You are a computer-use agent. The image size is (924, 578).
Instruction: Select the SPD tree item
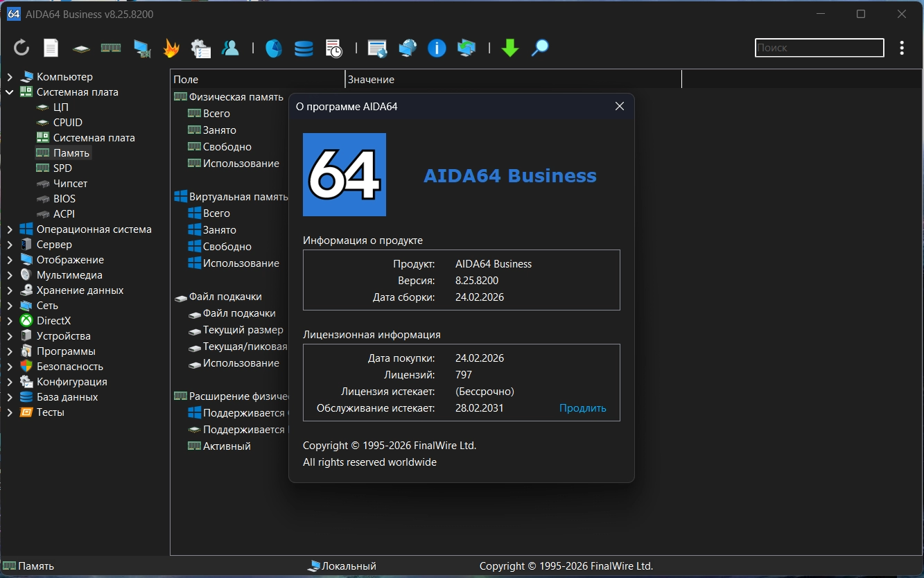pyautogui.click(x=62, y=168)
